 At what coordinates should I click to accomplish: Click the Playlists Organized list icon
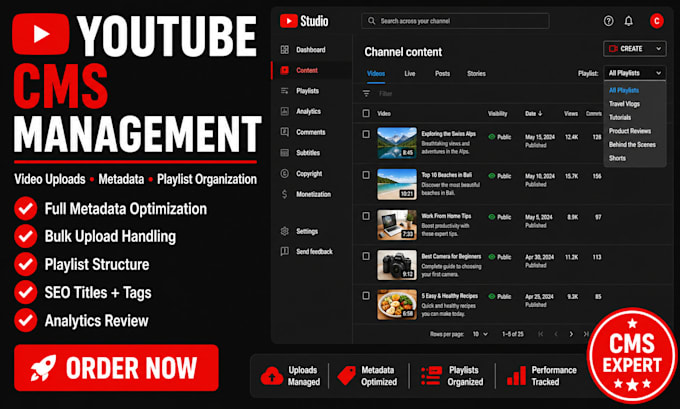tap(431, 376)
